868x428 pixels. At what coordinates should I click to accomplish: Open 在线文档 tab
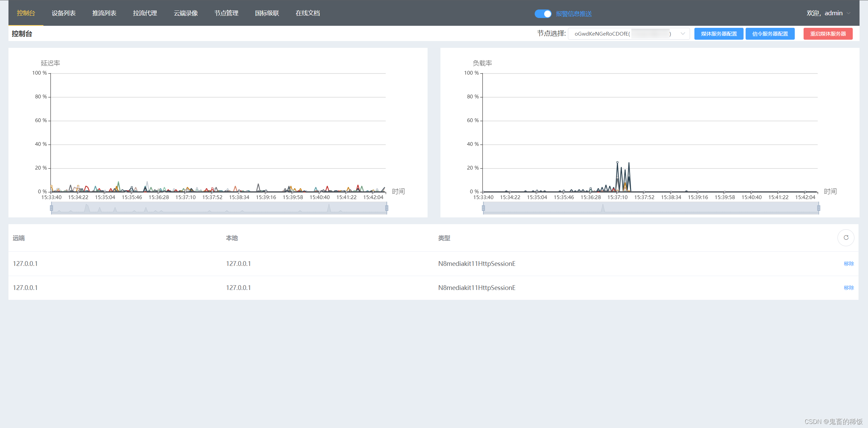(308, 13)
